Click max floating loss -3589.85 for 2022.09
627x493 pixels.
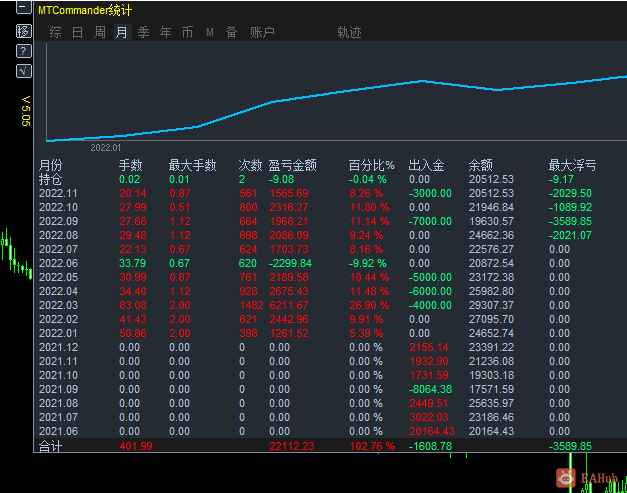tap(570, 222)
